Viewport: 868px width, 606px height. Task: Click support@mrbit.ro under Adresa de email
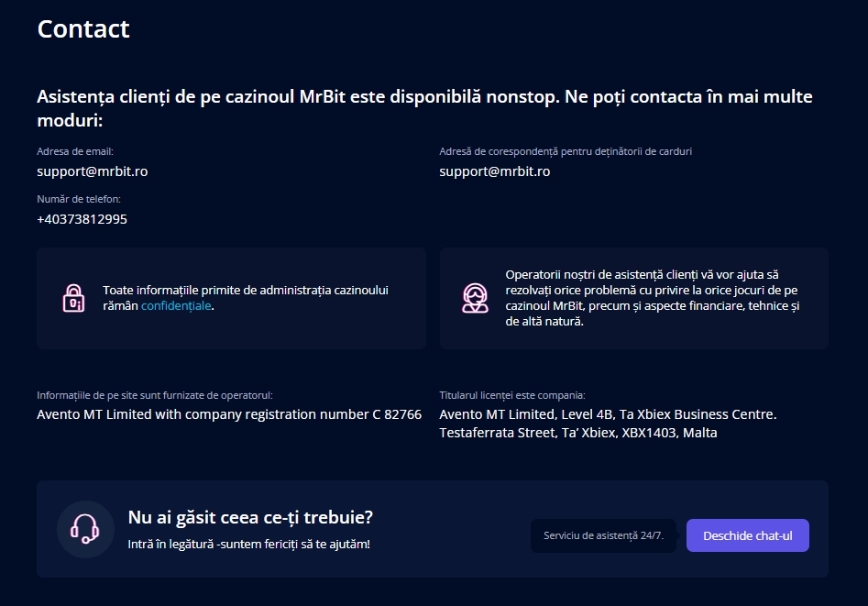point(93,171)
